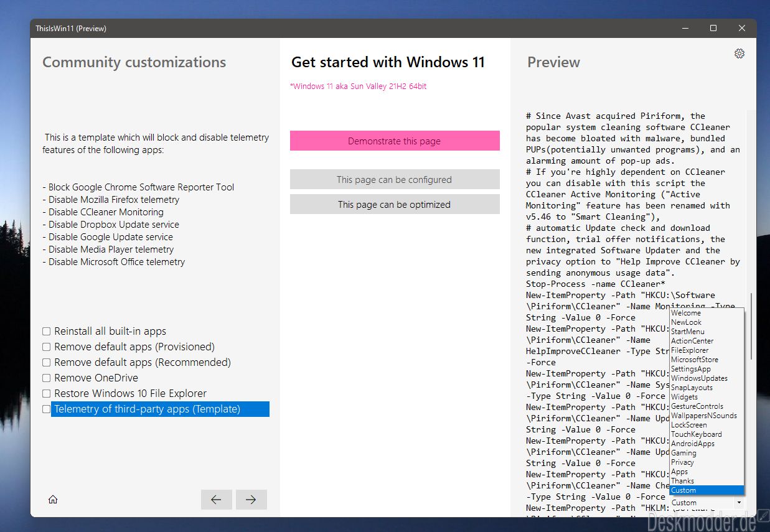Advance with the right arrow button
The width and height of the screenshot is (770, 532).
click(251, 500)
